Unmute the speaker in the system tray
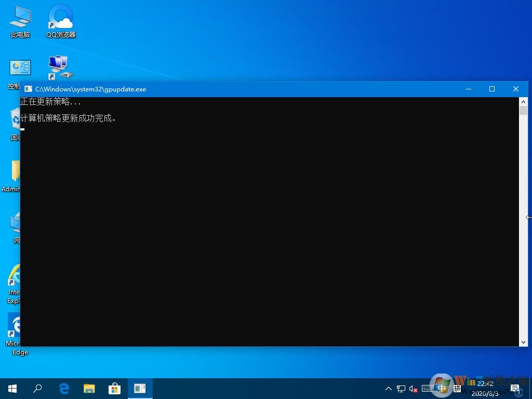The image size is (532, 399). (413, 388)
